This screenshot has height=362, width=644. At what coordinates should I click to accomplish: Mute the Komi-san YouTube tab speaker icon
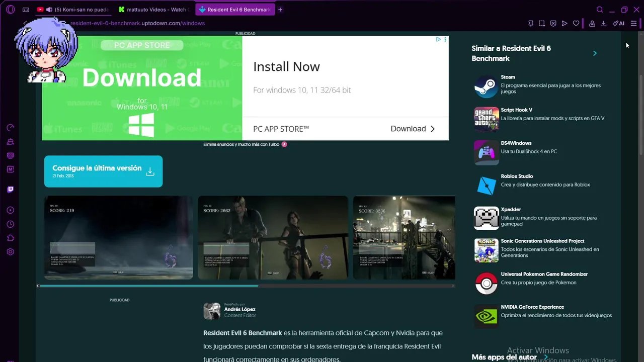[x=49, y=10]
